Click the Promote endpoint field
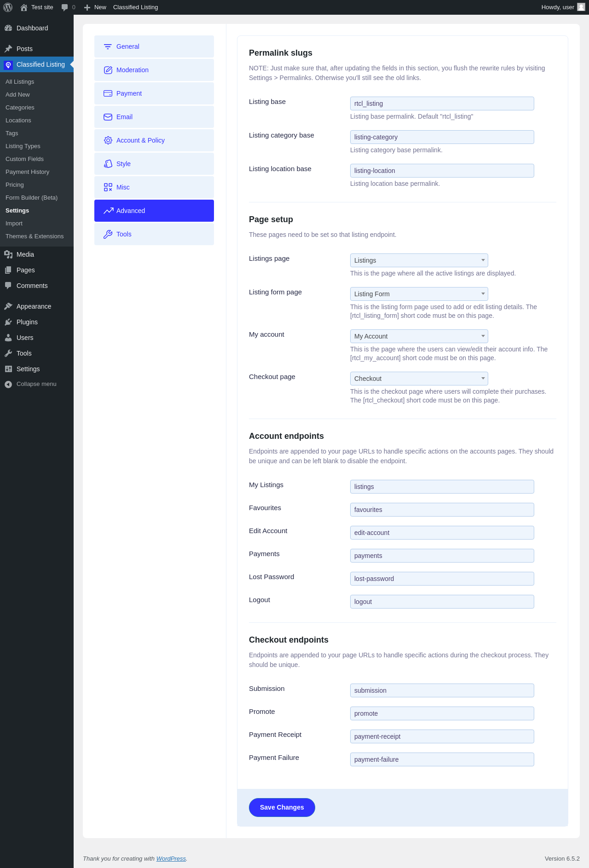 tap(442, 713)
